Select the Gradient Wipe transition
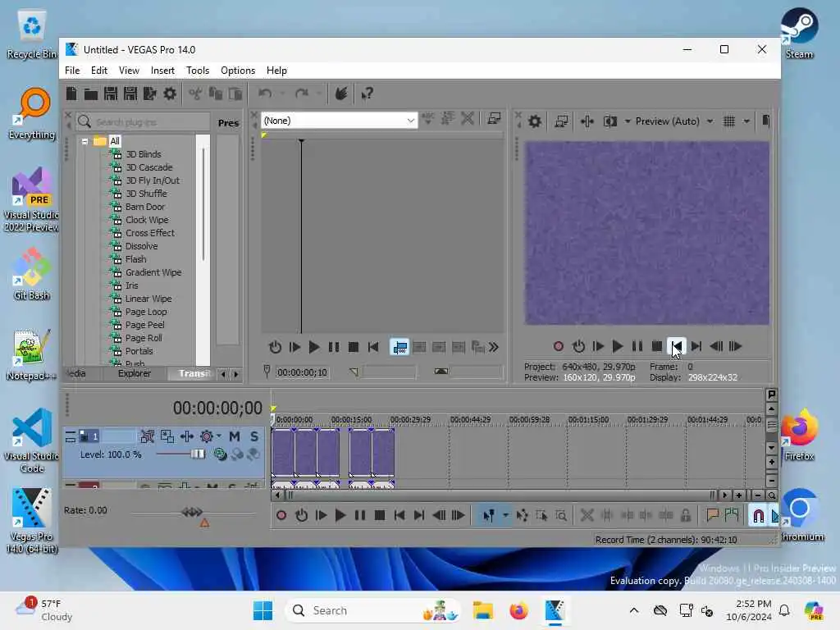 (153, 272)
